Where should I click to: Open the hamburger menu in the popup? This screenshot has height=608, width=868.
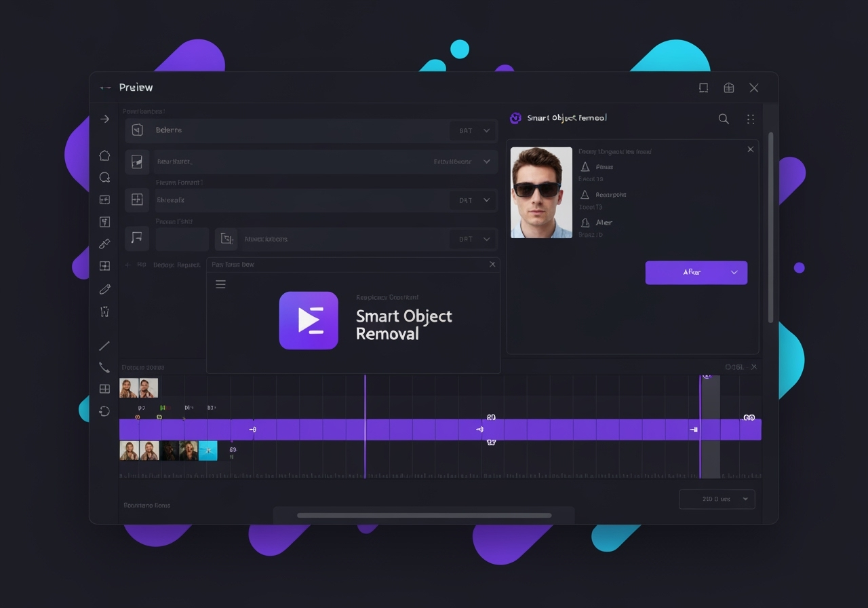[x=220, y=284]
